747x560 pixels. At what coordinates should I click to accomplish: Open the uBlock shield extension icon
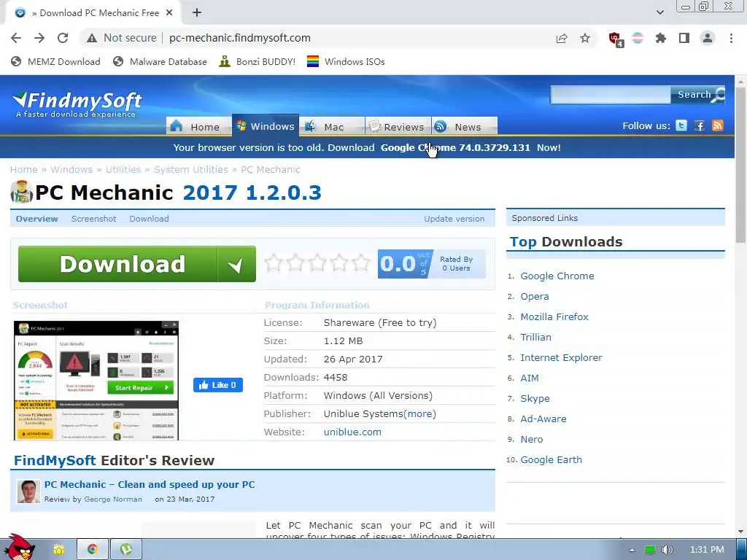tap(615, 39)
